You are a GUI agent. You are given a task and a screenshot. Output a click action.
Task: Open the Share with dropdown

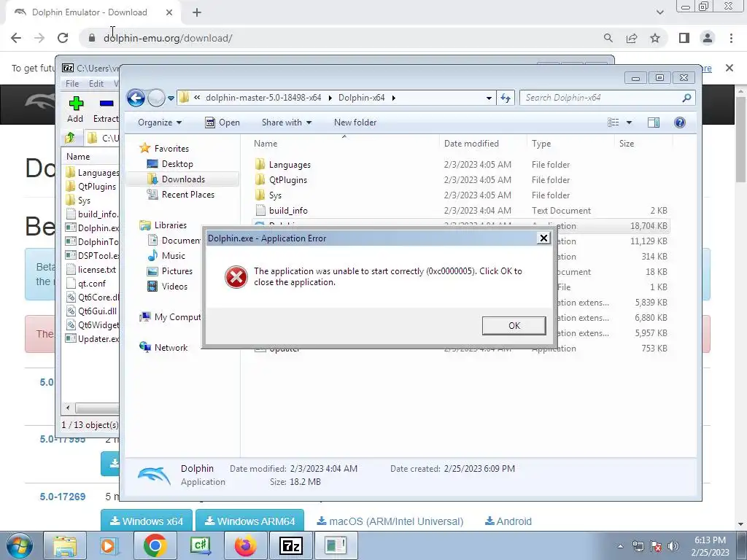(286, 122)
